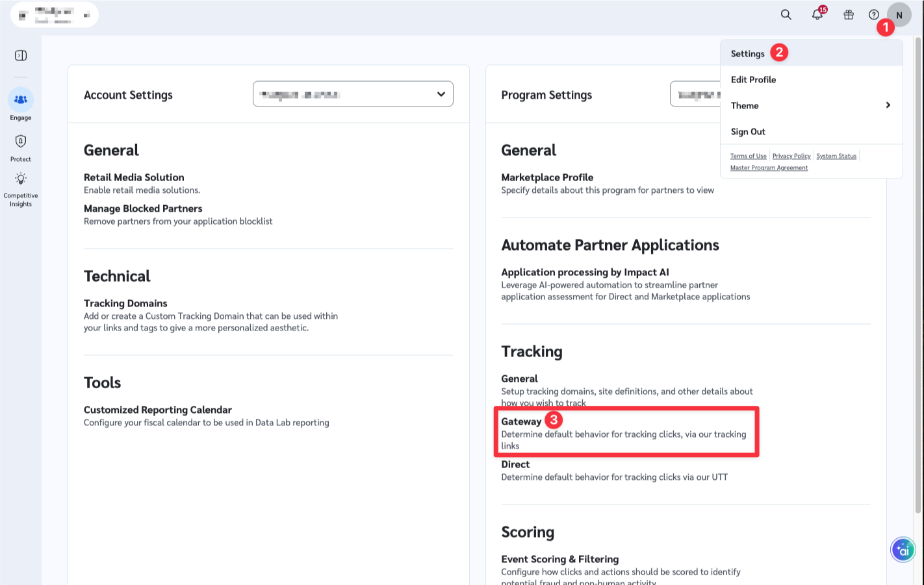This screenshot has height=585, width=924.
Task: Click Sign Out in the menu
Action: [x=812, y=131]
